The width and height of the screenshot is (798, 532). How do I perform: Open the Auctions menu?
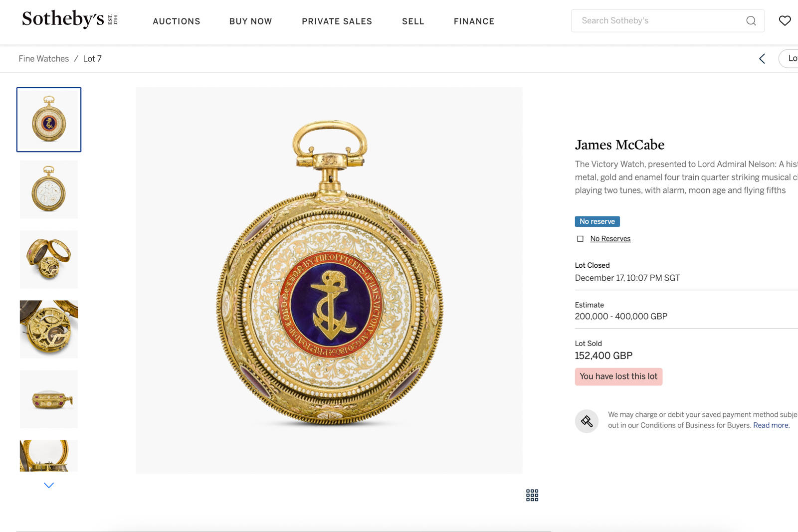(x=177, y=21)
